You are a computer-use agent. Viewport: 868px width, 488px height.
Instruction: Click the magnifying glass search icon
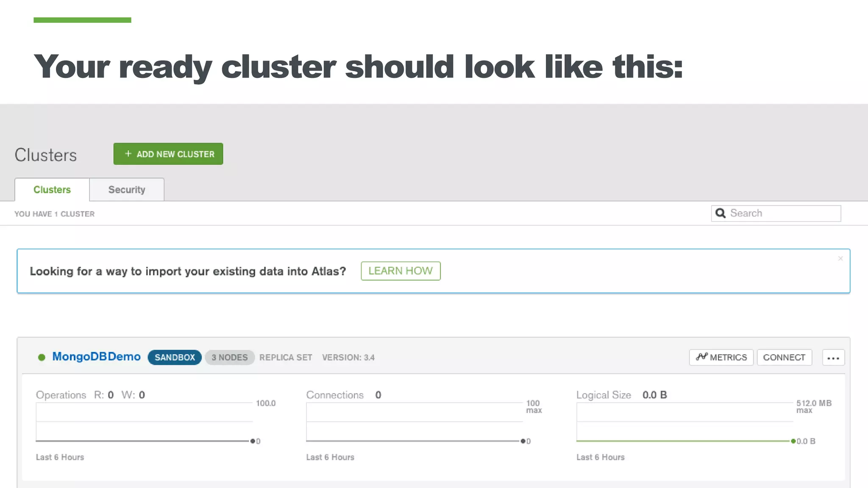[x=721, y=213]
